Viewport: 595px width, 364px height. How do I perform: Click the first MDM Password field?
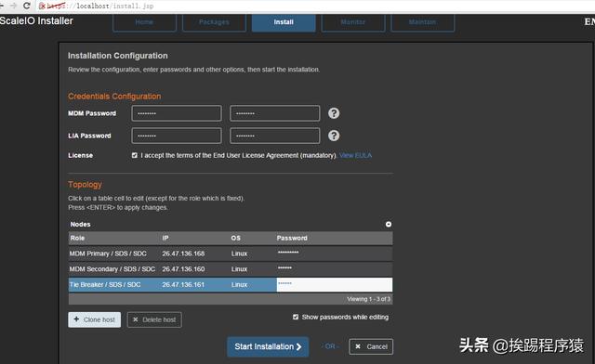tap(177, 113)
